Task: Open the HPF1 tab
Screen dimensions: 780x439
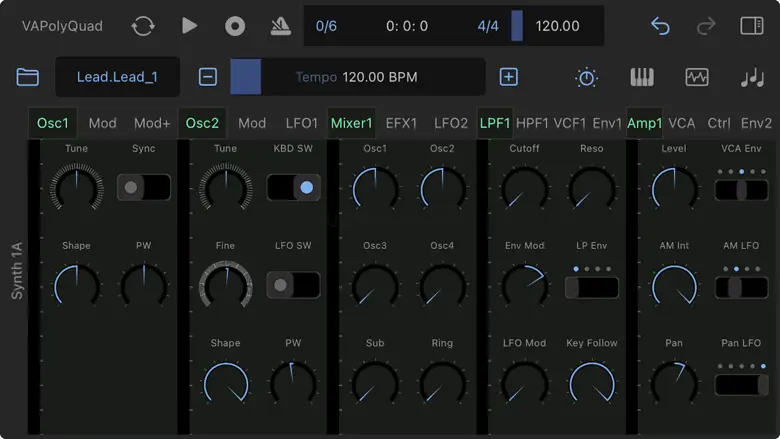Action: (x=532, y=123)
